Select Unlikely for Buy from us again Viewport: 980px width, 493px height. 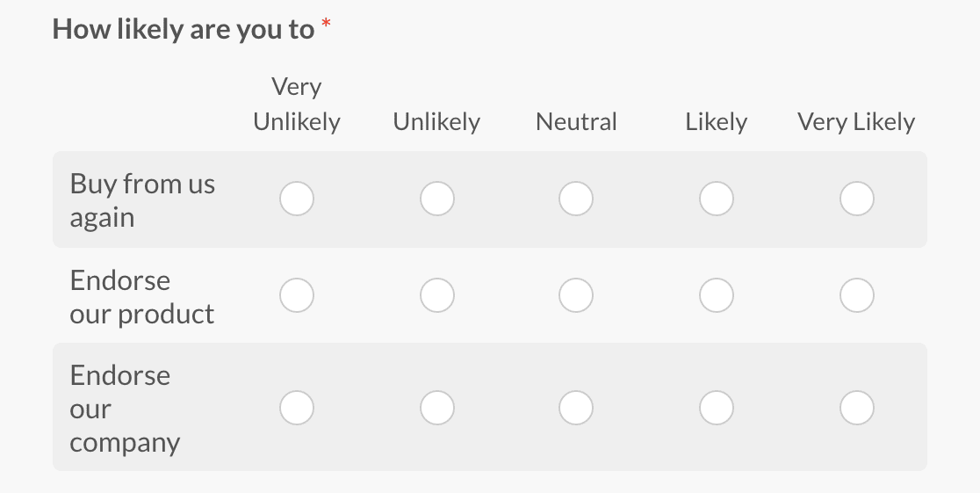tap(436, 199)
